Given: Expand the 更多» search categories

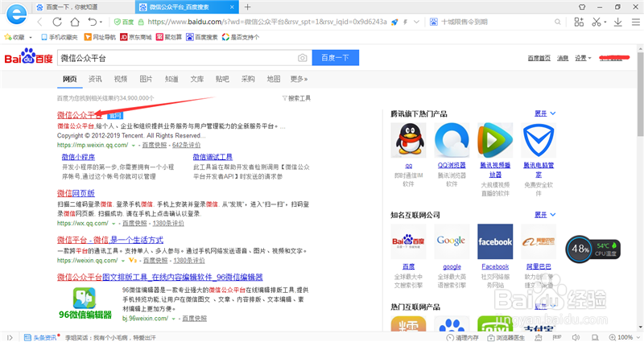Looking at the screenshot, I should [299, 79].
